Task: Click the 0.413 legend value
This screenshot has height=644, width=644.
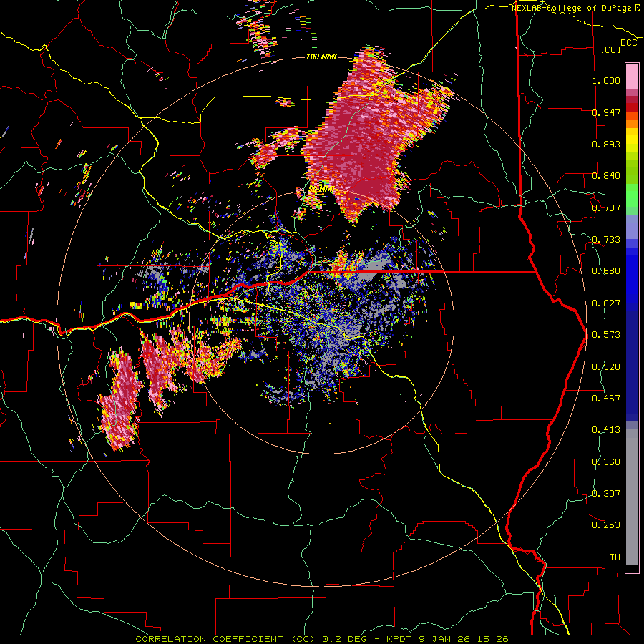Action: point(606,430)
